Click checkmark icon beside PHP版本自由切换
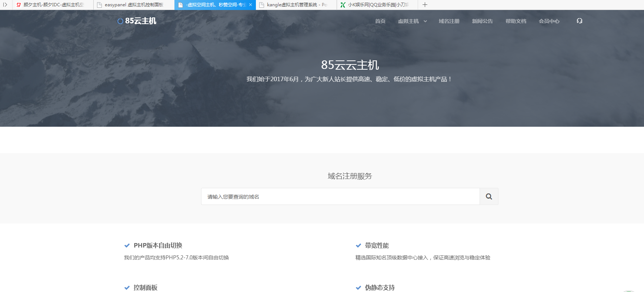The height and width of the screenshot is (292, 644). (x=127, y=246)
